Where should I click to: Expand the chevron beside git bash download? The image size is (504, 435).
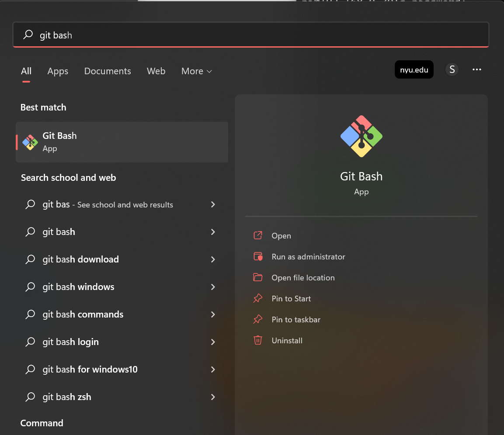coord(213,259)
